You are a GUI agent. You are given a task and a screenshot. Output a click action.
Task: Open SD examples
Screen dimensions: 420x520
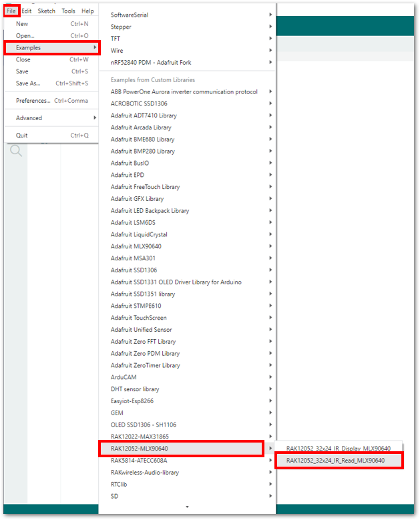click(188, 497)
